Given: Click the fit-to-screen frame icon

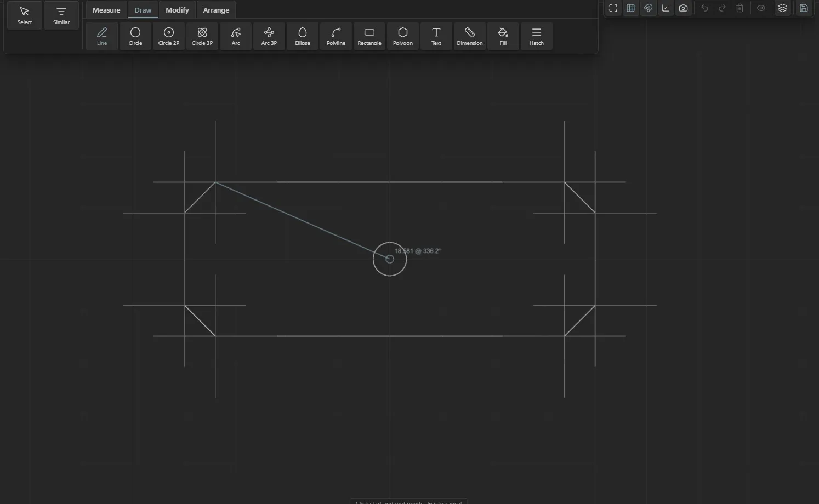Looking at the screenshot, I should [613, 8].
